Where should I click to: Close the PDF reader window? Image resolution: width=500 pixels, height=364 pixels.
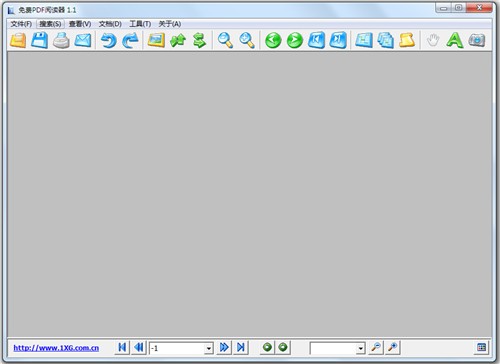coord(479,8)
